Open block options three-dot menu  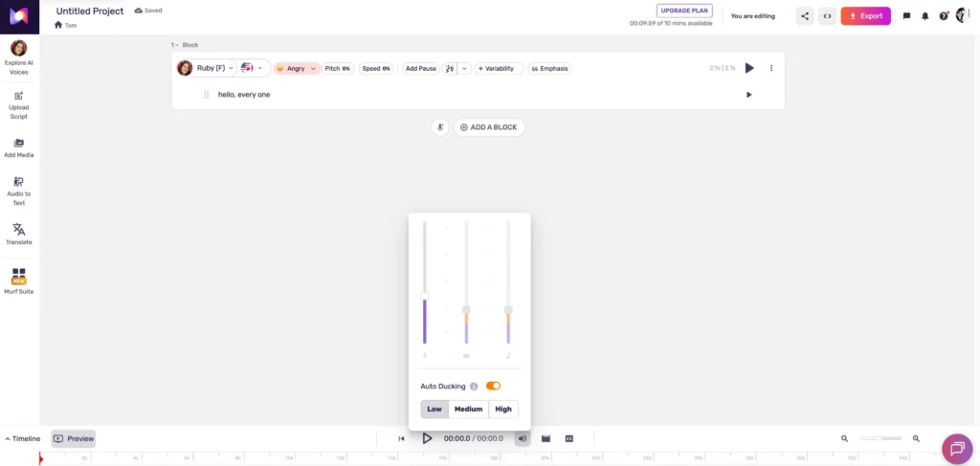click(771, 68)
